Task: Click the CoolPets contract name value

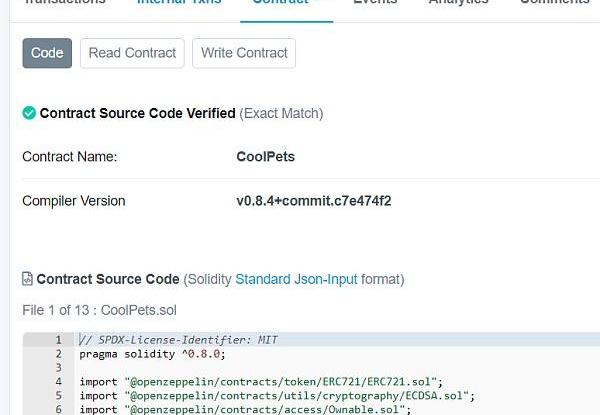Action: click(265, 157)
